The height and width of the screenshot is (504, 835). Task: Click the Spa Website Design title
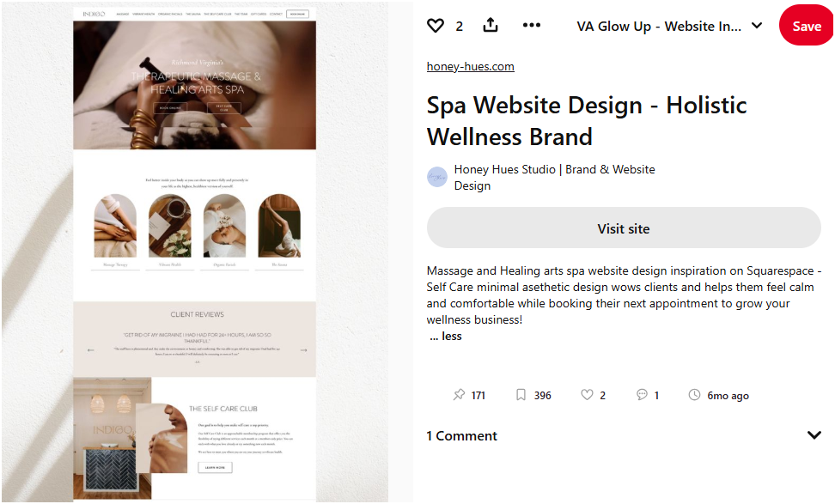click(587, 121)
